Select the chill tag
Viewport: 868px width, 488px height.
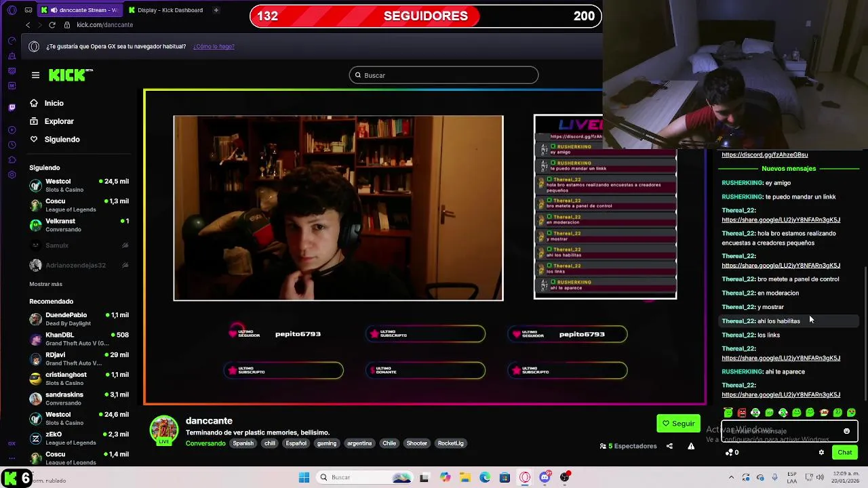[x=270, y=443]
